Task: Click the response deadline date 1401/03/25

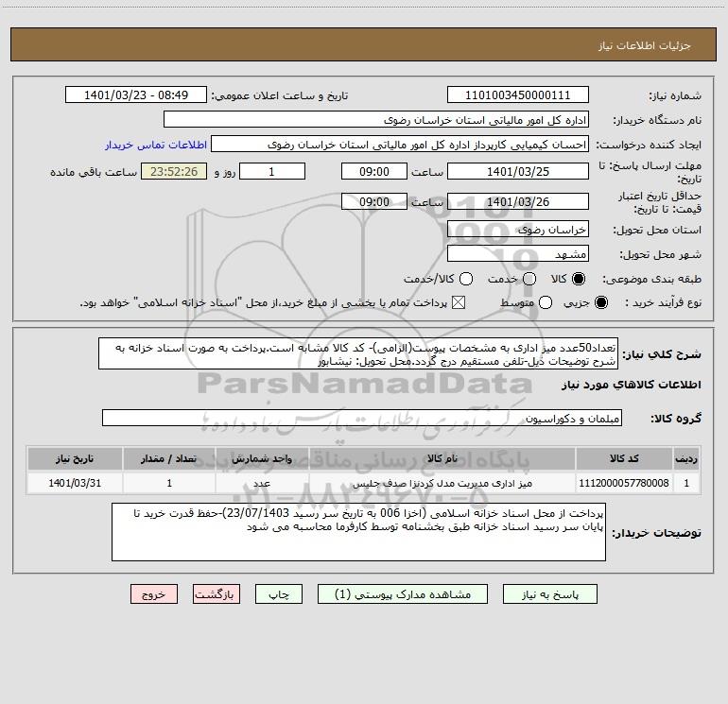Action: [x=518, y=171]
